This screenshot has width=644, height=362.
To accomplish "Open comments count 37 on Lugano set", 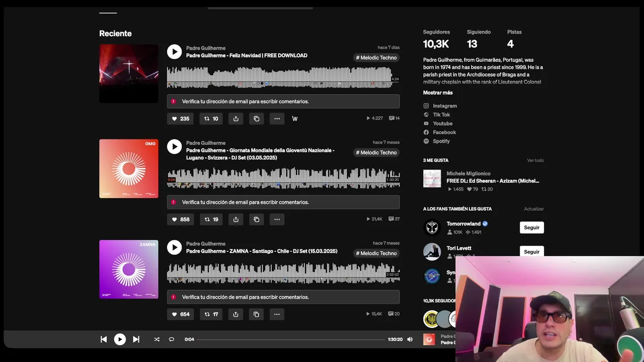I will [x=394, y=219].
